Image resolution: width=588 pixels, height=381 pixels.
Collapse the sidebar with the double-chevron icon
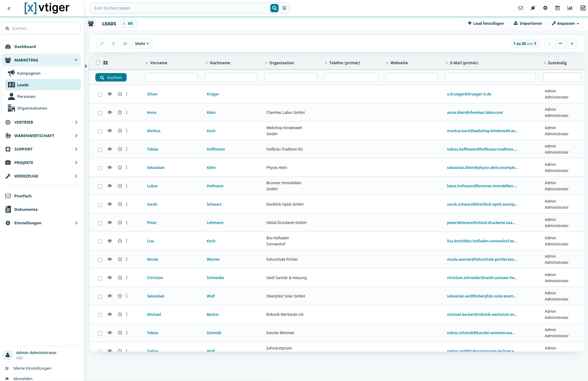point(9,8)
